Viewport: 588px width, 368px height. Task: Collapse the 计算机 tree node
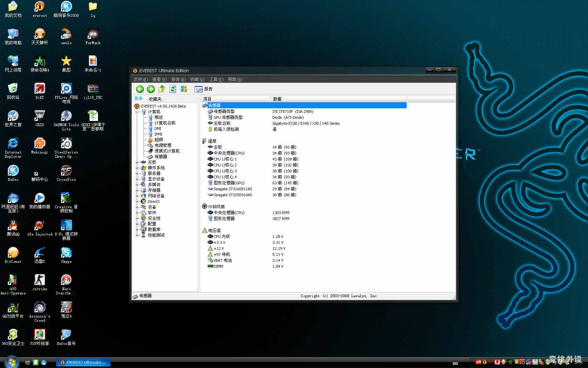(x=138, y=112)
